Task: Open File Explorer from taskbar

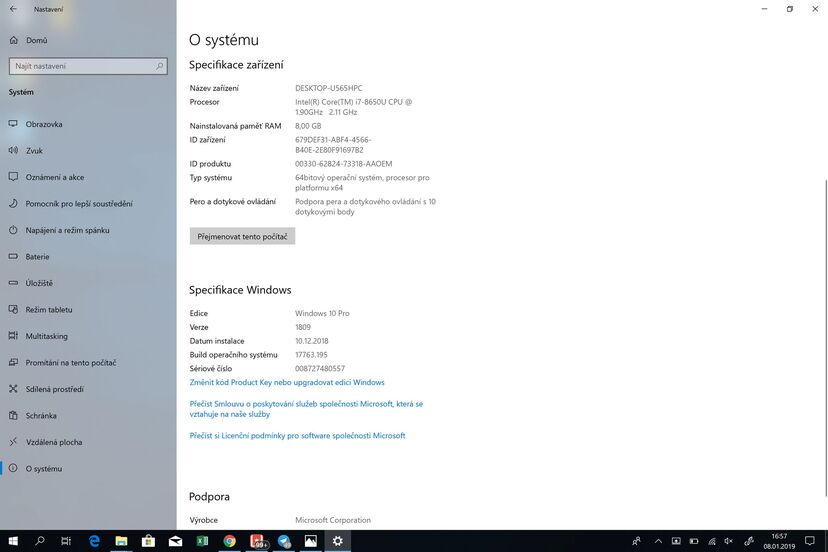Action: (121, 541)
